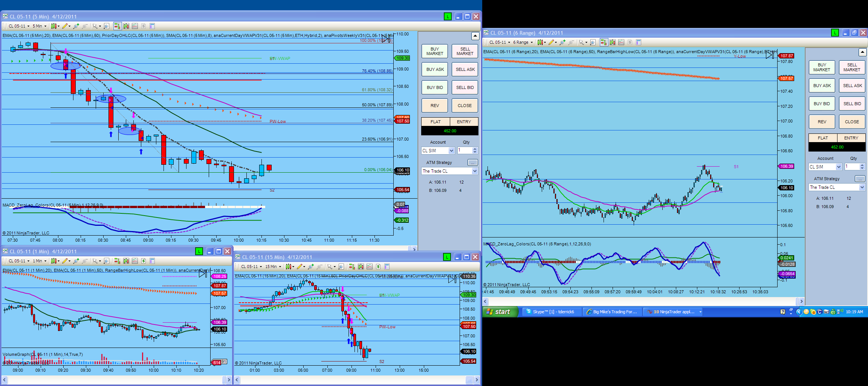The image size is (868, 386).
Task: Open the Data Series candlestick icon in 5 Min chart
Action: click(x=126, y=26)
